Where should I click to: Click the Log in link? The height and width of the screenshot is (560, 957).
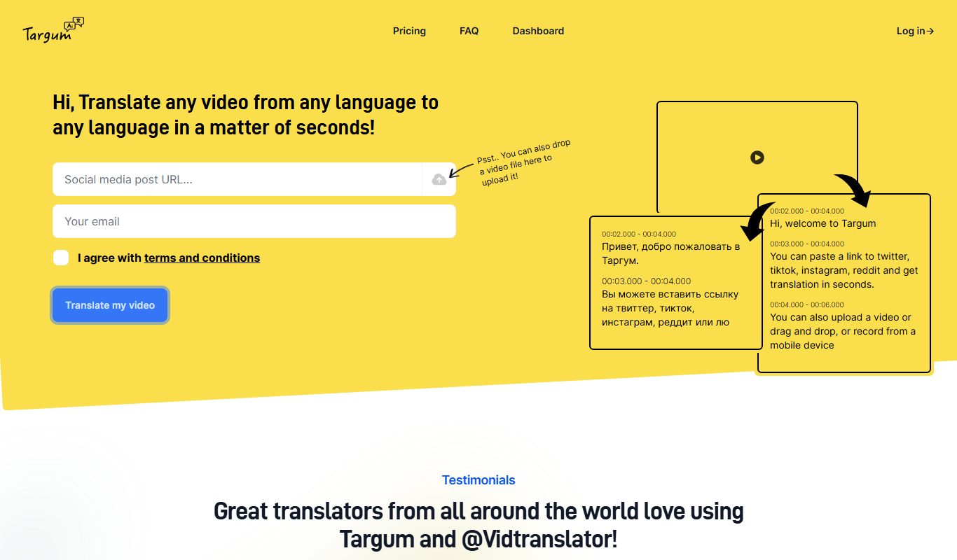[915, 31]
